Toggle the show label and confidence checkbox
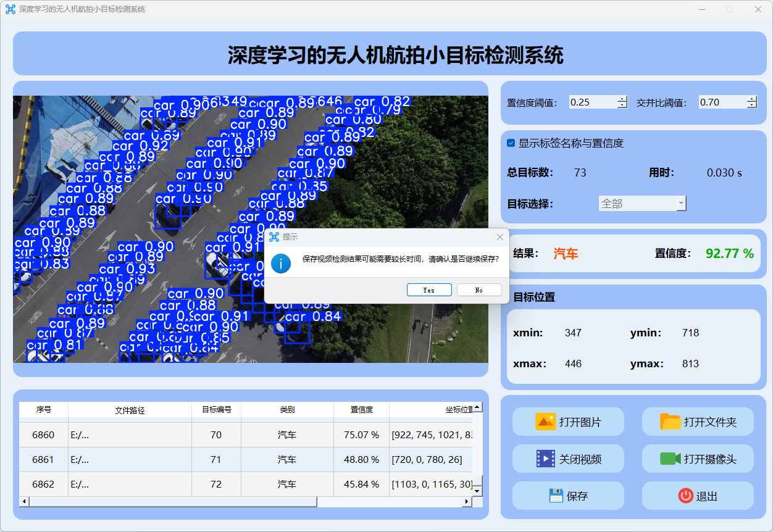This screenshot has height=532, width=773. click(x=511, y=143)
